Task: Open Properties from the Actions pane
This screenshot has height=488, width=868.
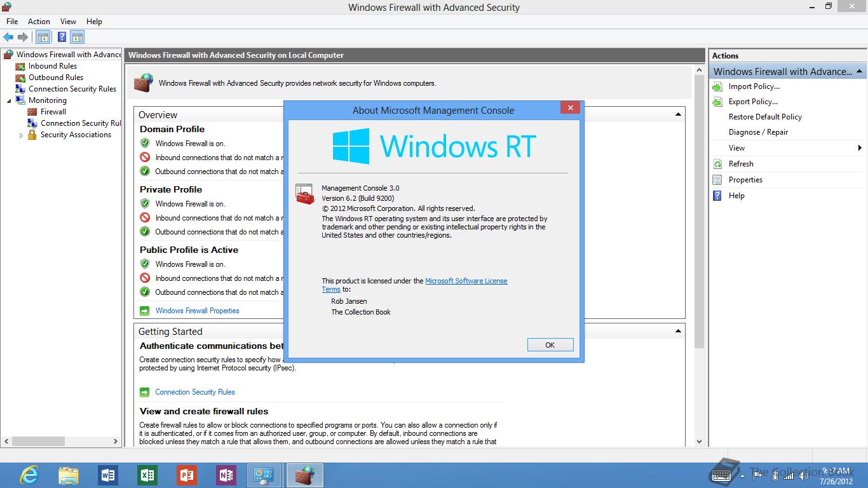Action: (x=745, y=180)
